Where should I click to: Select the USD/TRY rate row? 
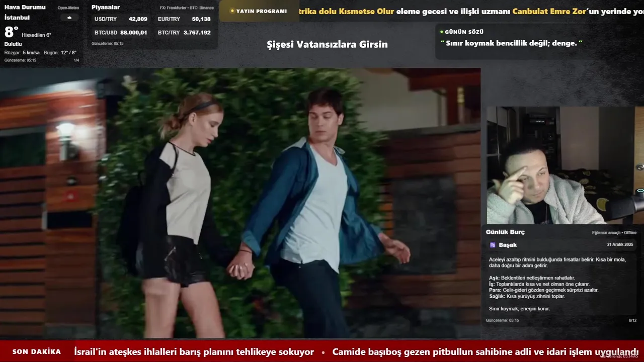coord(121,19)
